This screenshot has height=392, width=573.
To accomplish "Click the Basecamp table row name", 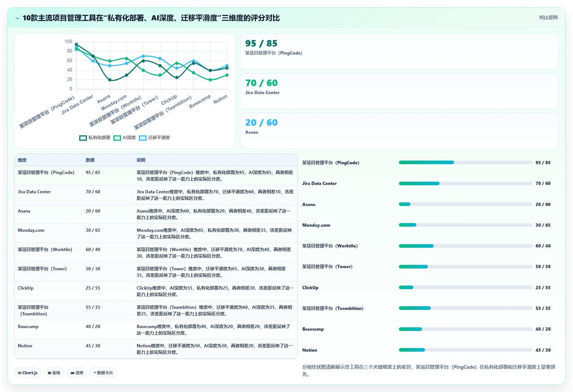I will (28, 327).
